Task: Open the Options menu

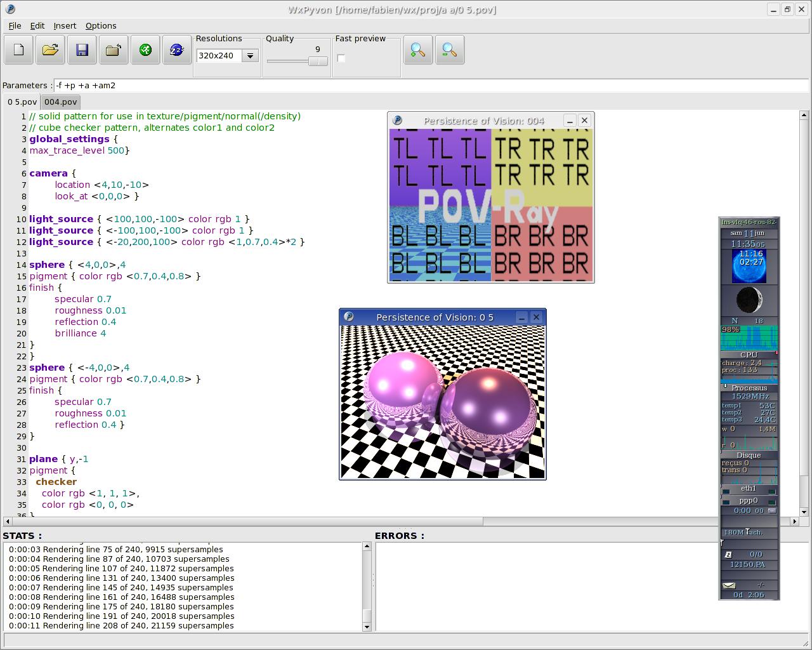Action: pos(101,26)
